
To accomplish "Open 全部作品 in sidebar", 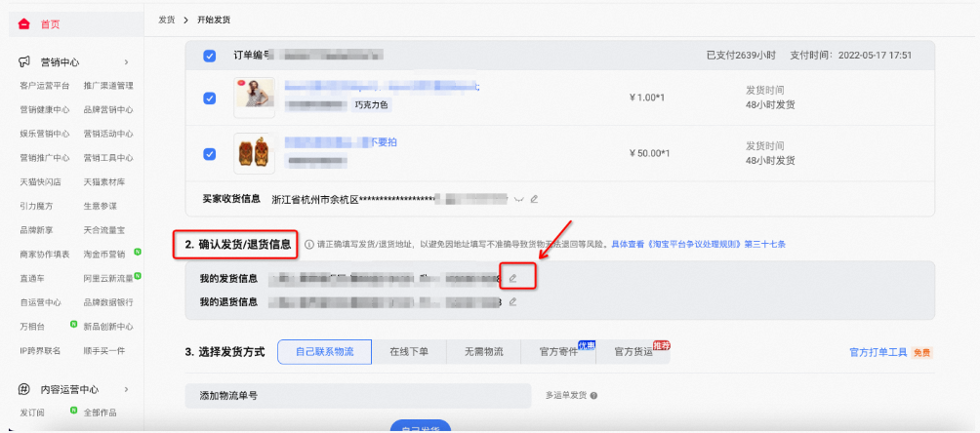I will tap(100, 413).
